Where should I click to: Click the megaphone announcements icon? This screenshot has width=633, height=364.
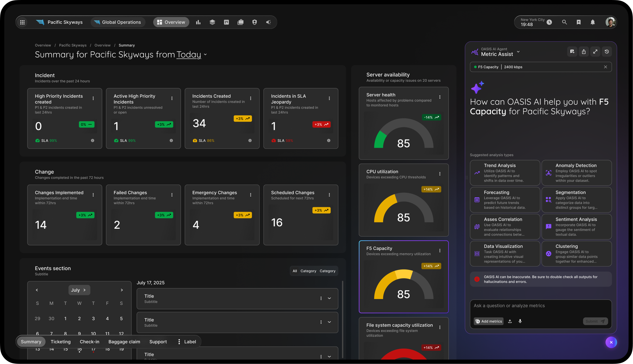pos(268,22)
